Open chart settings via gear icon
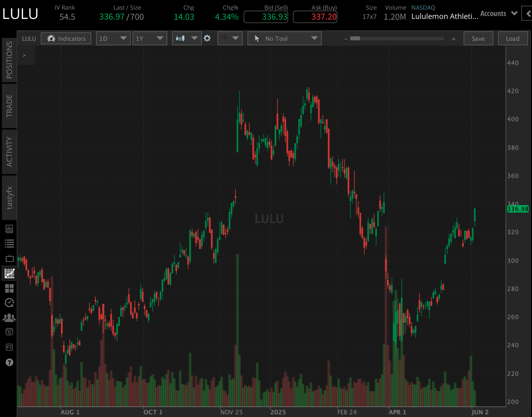 207,38
